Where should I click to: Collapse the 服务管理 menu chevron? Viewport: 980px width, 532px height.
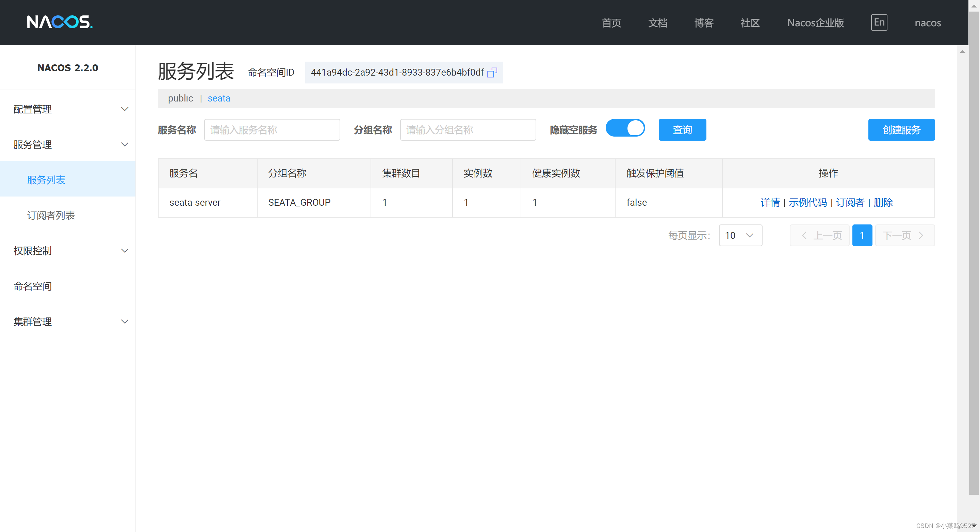pyautogui.click(x=125, y=145)
